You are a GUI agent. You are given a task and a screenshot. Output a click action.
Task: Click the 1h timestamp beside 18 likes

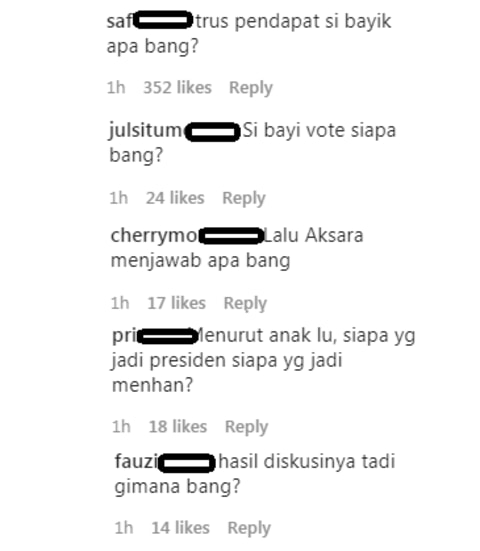(x=122, y=427)
